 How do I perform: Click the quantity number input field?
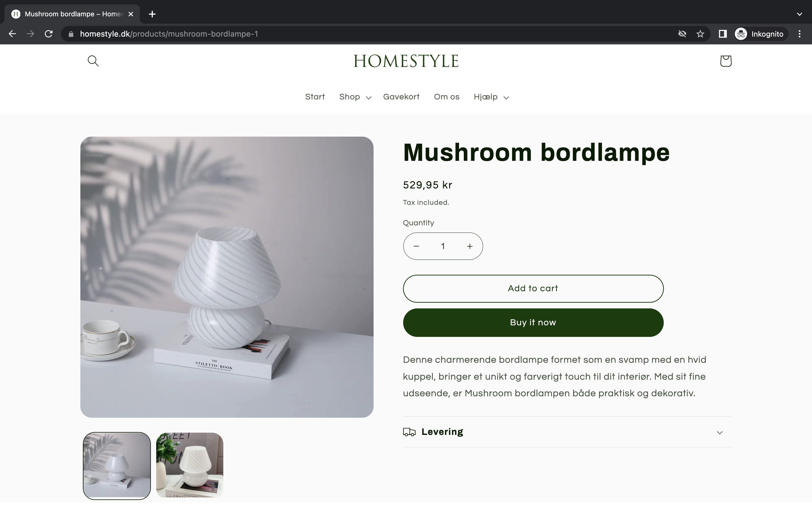point(443,246)
